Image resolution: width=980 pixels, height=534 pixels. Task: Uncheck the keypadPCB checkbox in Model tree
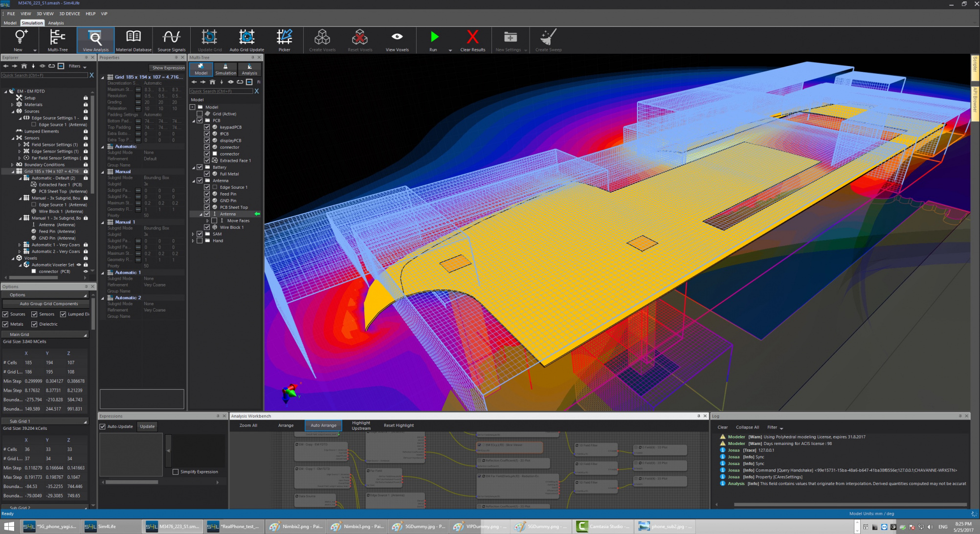(x=207, y=127)
